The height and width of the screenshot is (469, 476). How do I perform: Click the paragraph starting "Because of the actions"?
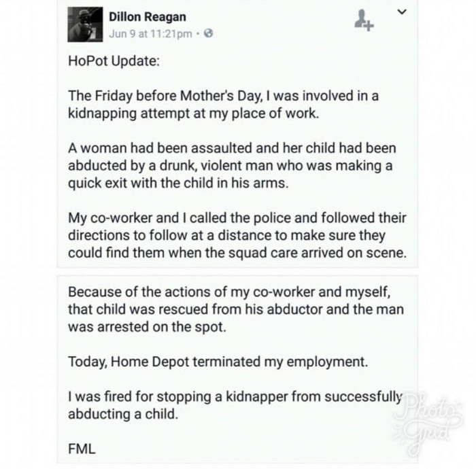235,309
